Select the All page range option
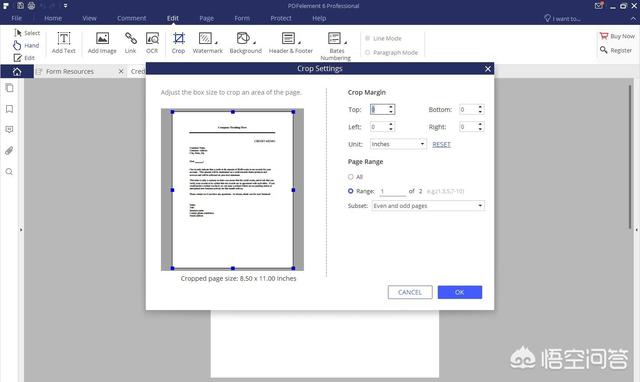The image size is (640, 382). coord(351,177)
